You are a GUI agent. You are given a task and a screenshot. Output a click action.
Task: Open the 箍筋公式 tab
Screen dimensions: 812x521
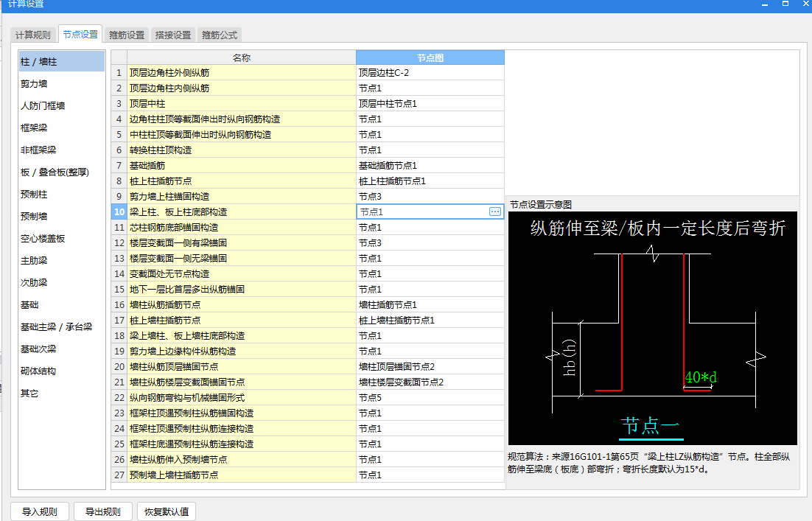click(220, 35)
